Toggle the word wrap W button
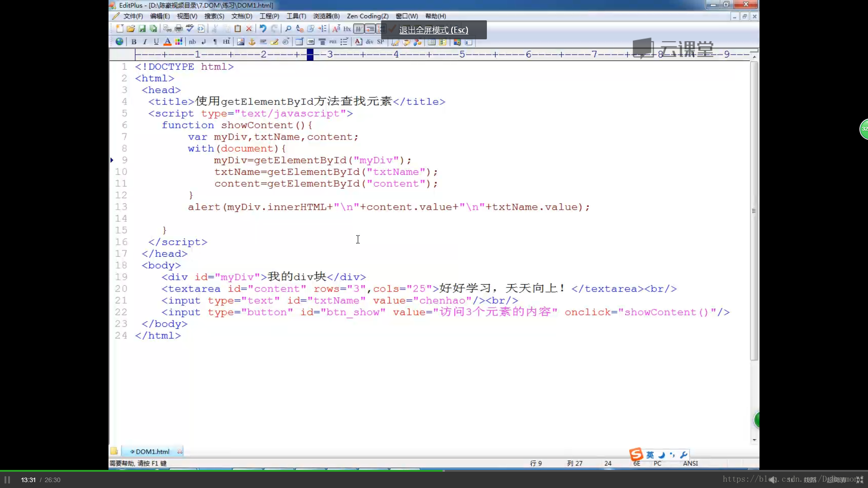Viewport: 868px width, 488px height. [x=359, y=28]
